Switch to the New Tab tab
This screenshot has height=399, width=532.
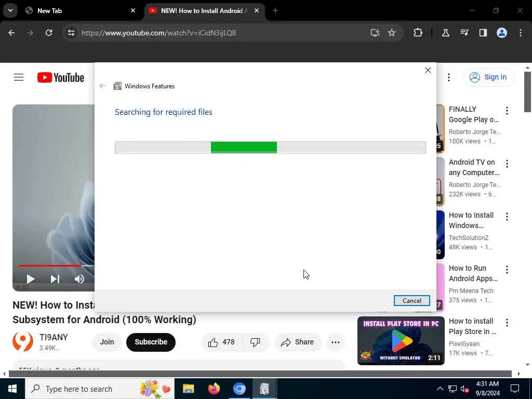[79, 11]
